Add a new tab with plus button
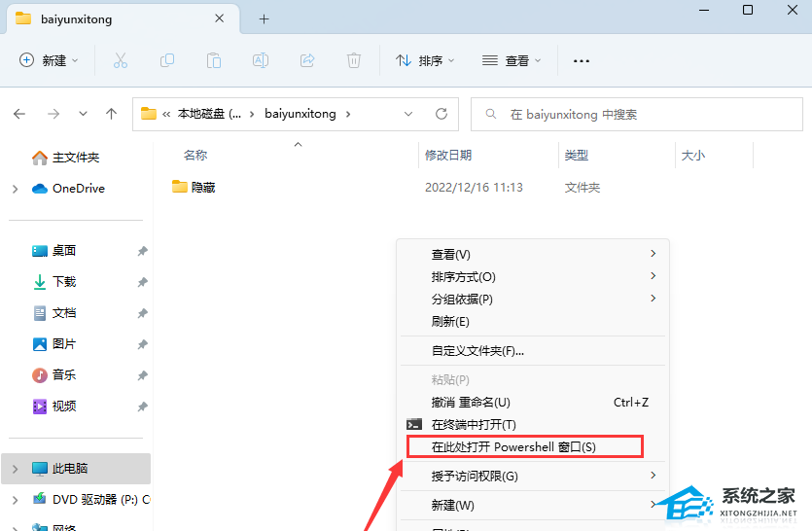This screenshot has height=531, width=812. [264, 18]
